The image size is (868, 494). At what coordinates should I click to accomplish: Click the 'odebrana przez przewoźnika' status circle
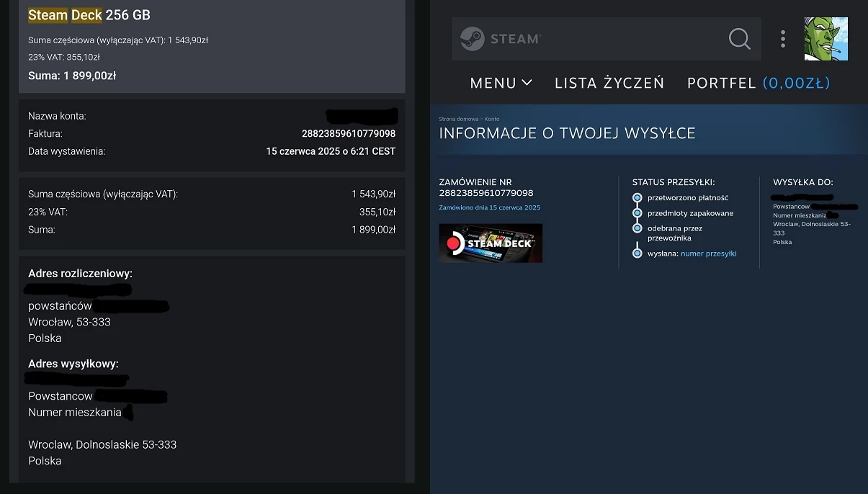point(637,228)
